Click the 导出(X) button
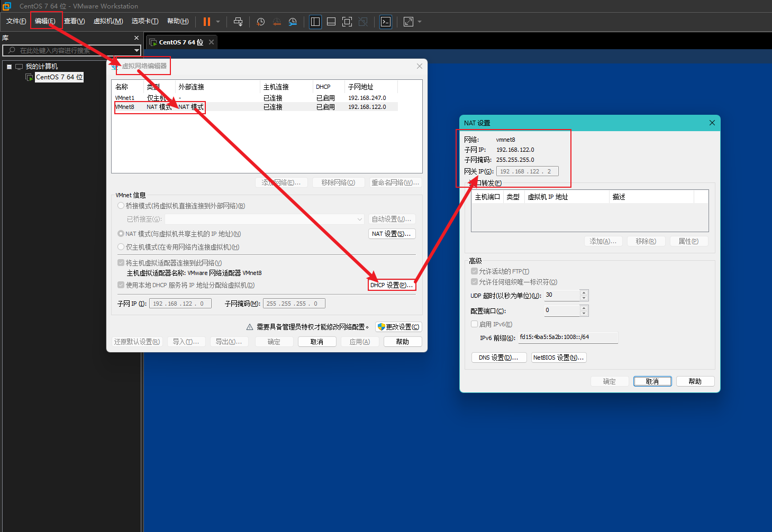 (x=229, y=342)
